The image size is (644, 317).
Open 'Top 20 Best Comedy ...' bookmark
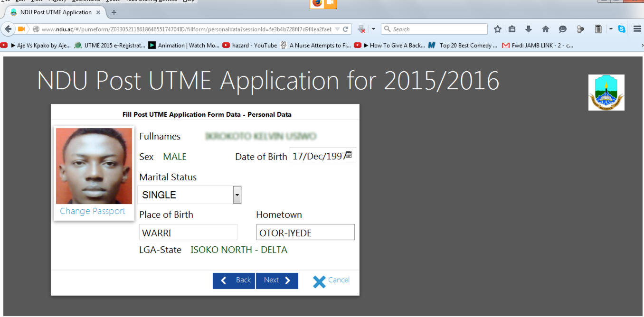[x=463, y=46]
